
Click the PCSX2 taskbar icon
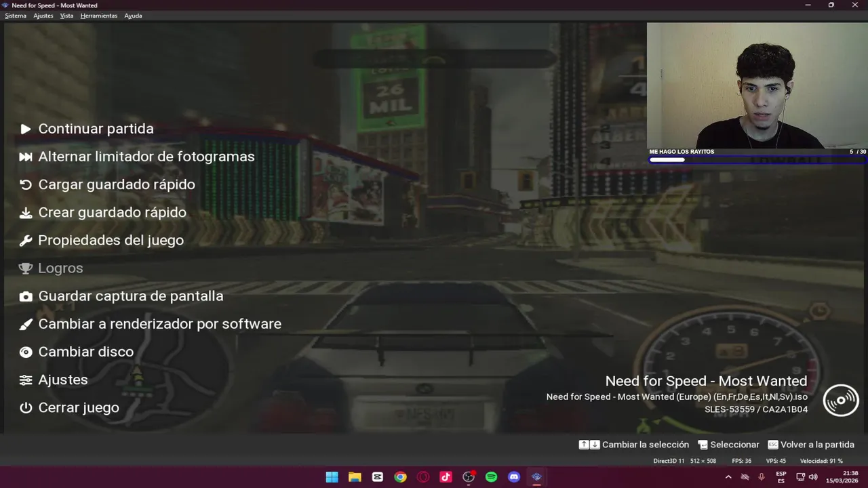click(x=536, y=477)
